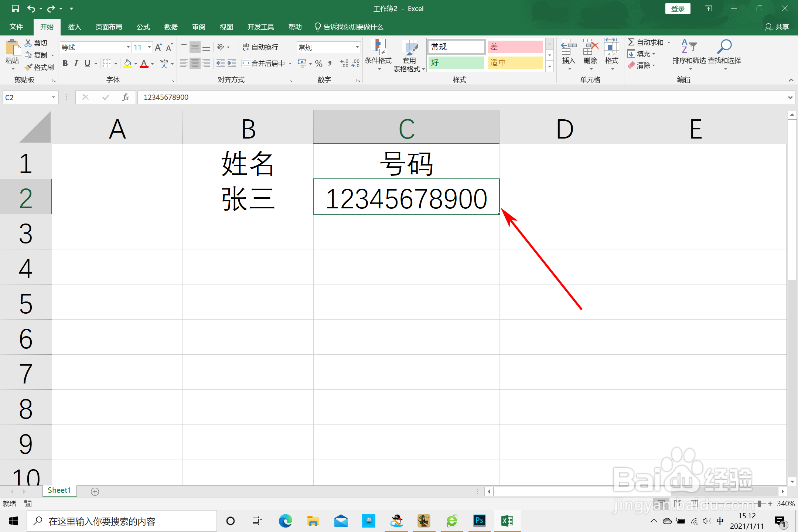Click the increase font size icon

158,47
